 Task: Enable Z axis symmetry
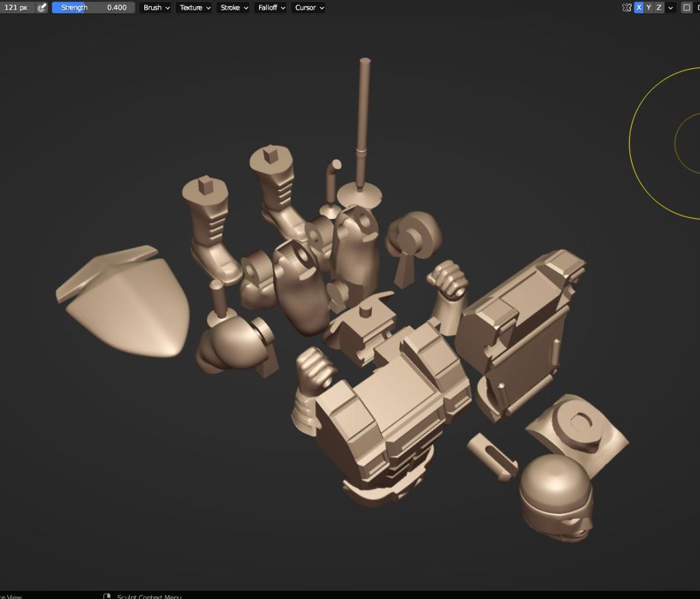659,8
